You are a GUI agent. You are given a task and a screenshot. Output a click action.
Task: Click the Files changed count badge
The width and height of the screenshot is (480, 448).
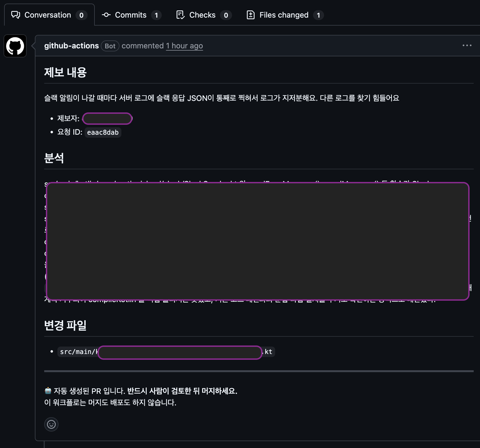click(319, 15)
